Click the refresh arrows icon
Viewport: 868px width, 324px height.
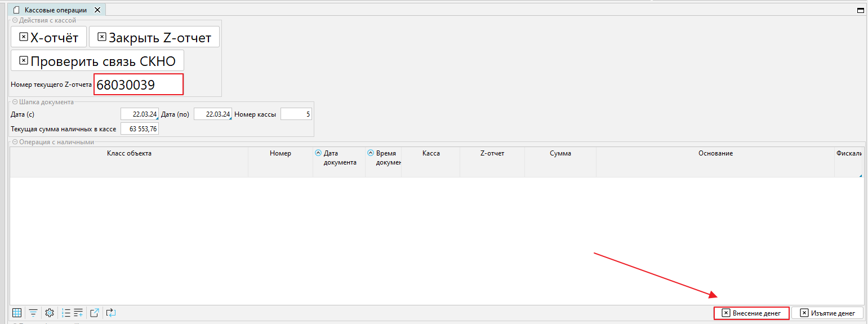tap(110, 313)
